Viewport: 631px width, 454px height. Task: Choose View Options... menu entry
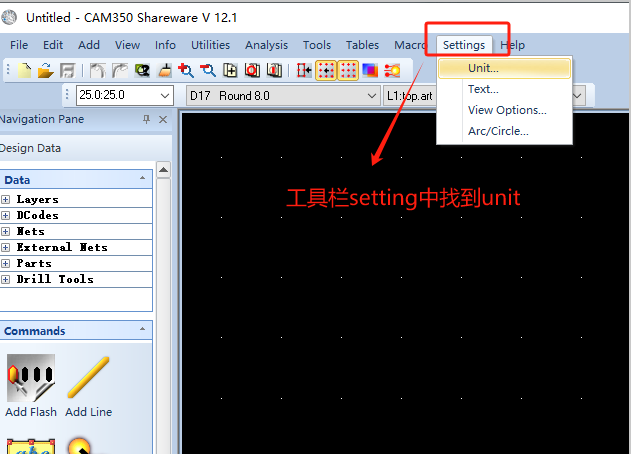coord(504,110)
